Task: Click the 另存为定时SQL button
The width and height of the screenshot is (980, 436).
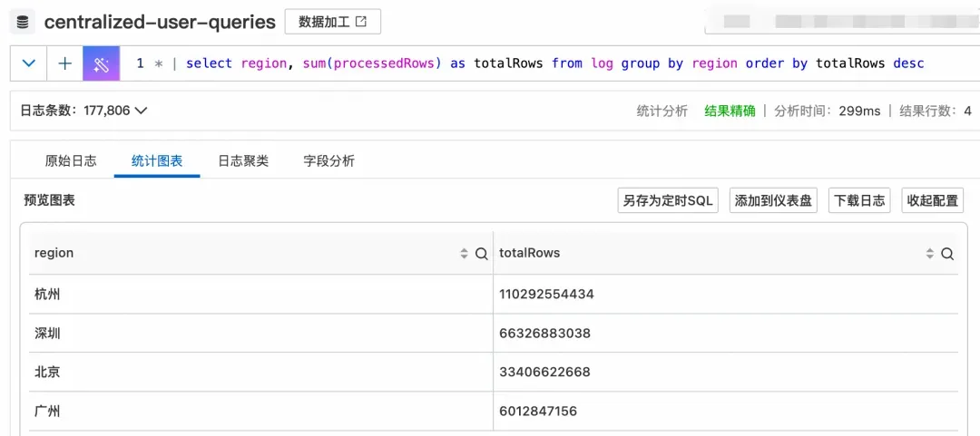Action: pyautogui.click(x=668, y=200)
